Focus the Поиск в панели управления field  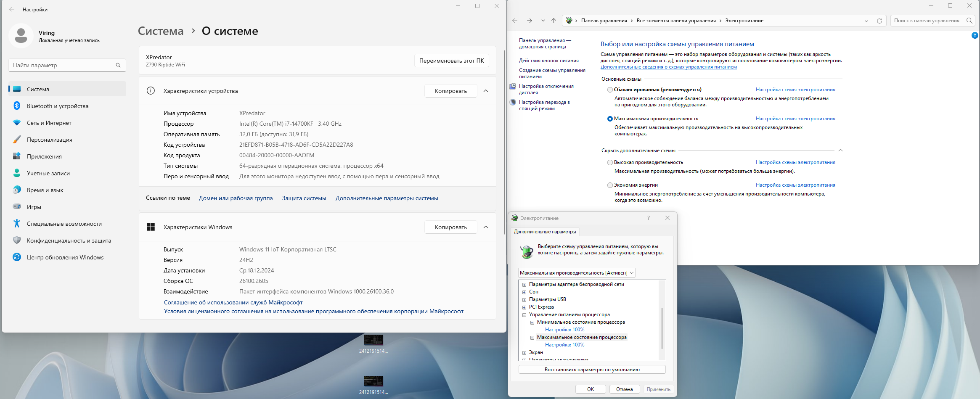pyautogui.click(x=932, y=21)
